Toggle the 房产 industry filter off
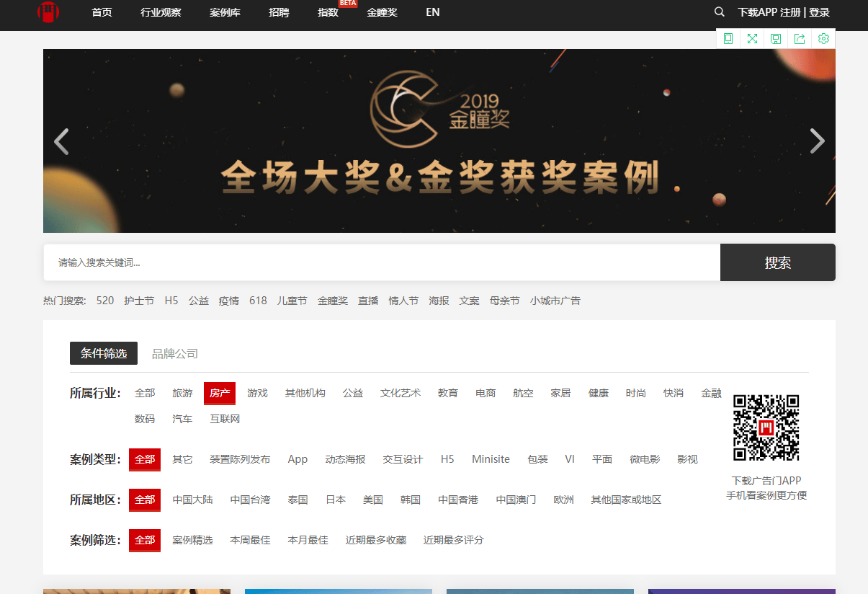Screen dimensions: 868x594 pos(219,393)
